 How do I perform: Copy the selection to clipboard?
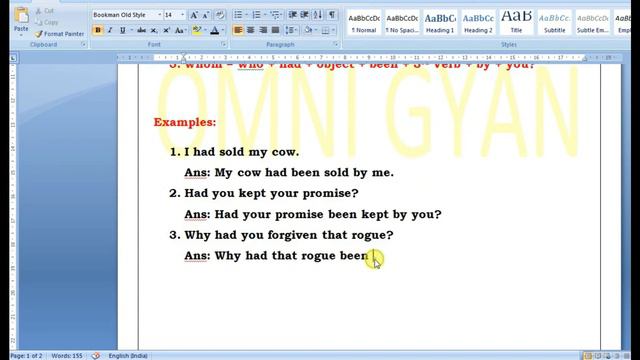click(46, 22)
